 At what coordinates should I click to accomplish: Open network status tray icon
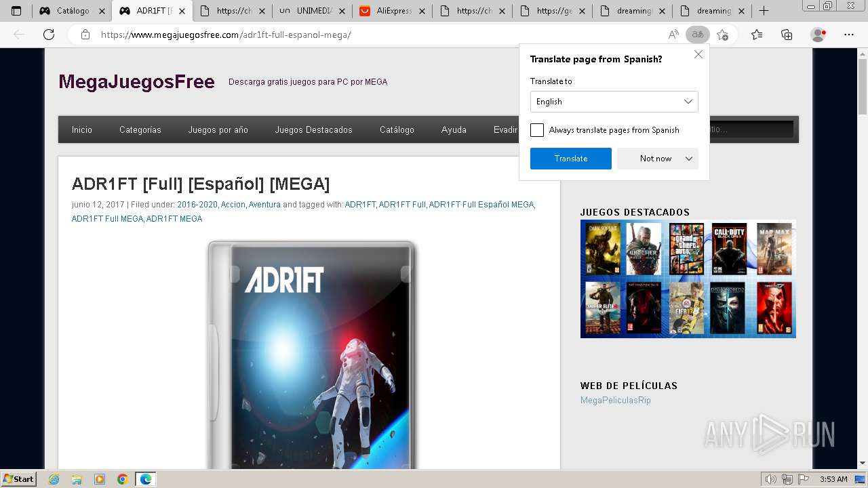[x=787, y=479]
